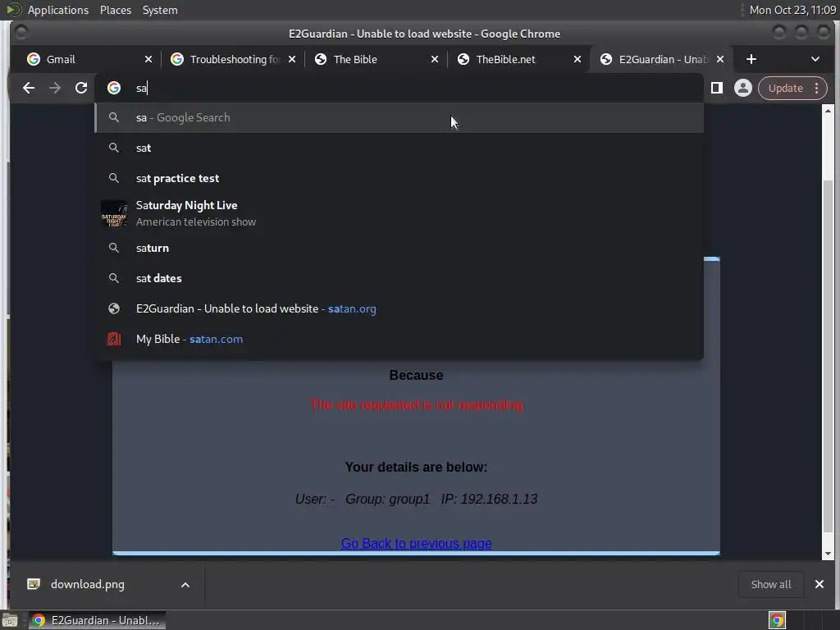Click the Google icon in address bar
This screenshot has width=840, height=630.
click(x=113, y=88)
